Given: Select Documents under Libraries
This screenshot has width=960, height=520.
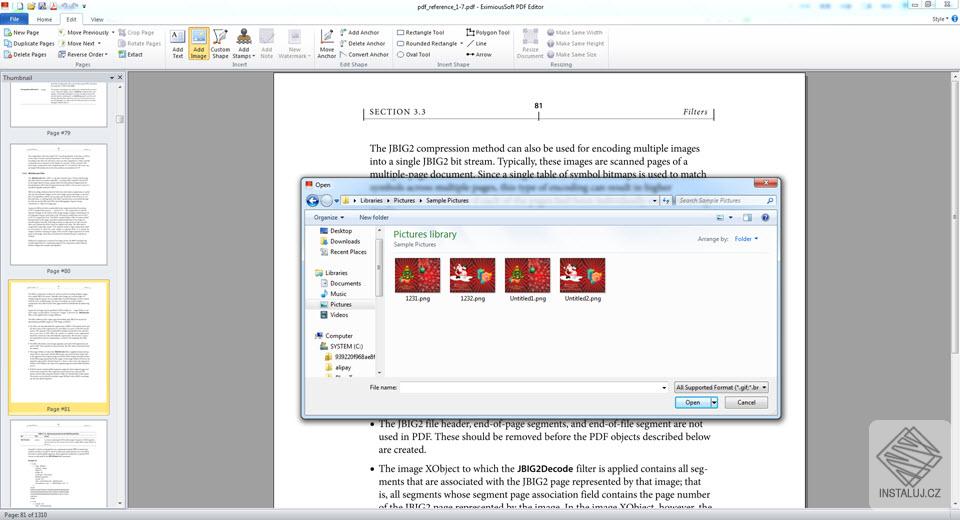Looking at the screenshot, I should [x=341, y=284].
